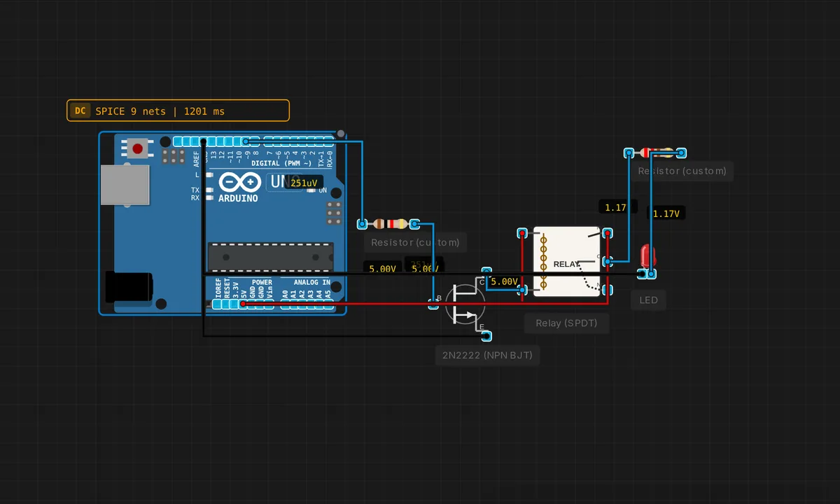Click 'Resistor (custom)' label beside the Arduino
This screenshot has width=840, height=504.
[415, 243]
